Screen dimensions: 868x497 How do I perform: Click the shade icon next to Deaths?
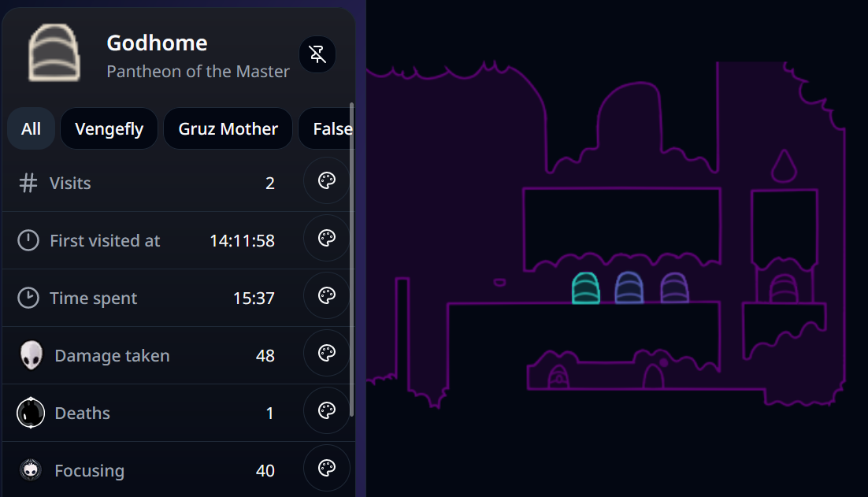[x=30, y=411]
